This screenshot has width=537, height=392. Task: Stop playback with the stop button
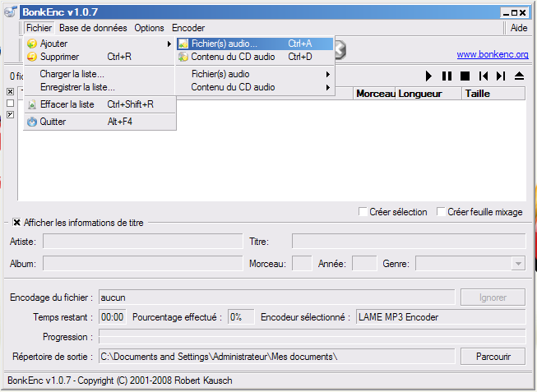coord(465,76)
